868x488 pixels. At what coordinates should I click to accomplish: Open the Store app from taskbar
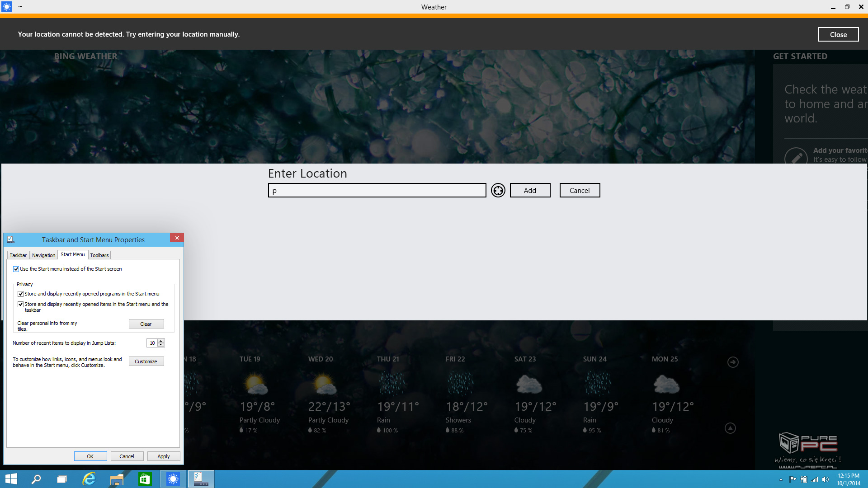coord(145,479)
